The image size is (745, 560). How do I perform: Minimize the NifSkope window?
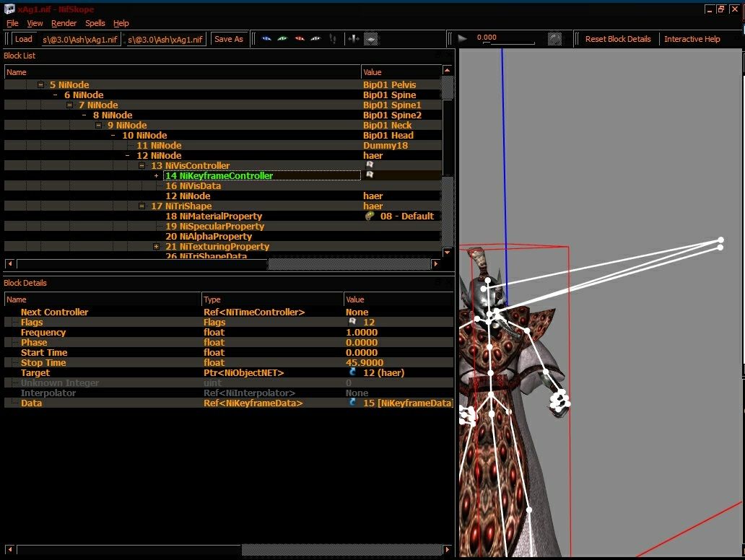[710, 9]
